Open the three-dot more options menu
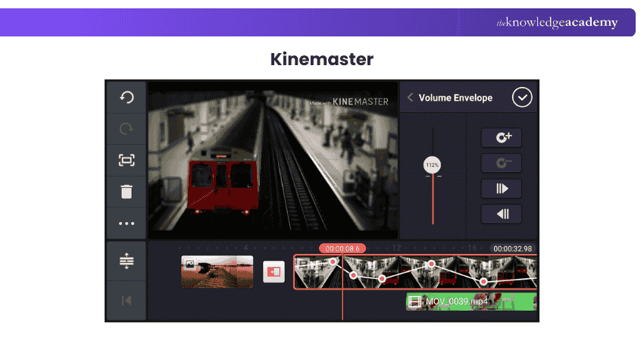The width and height of the screenshot is (644, 341). [x=127, y=224]
